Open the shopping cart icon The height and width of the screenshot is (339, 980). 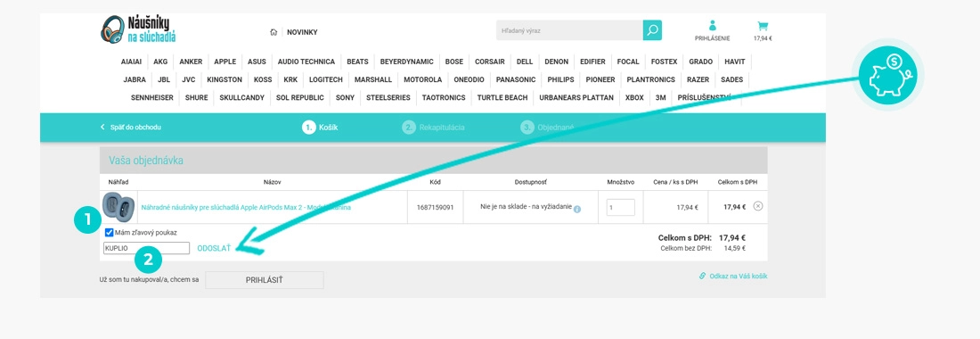[x=763, y=26]
